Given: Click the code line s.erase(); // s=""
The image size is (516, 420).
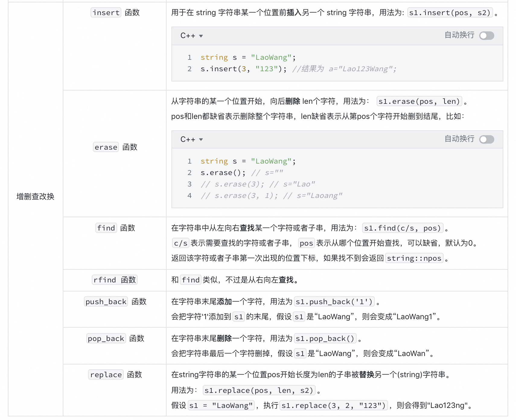Looking at the screenshot, I should click(242, 173).
